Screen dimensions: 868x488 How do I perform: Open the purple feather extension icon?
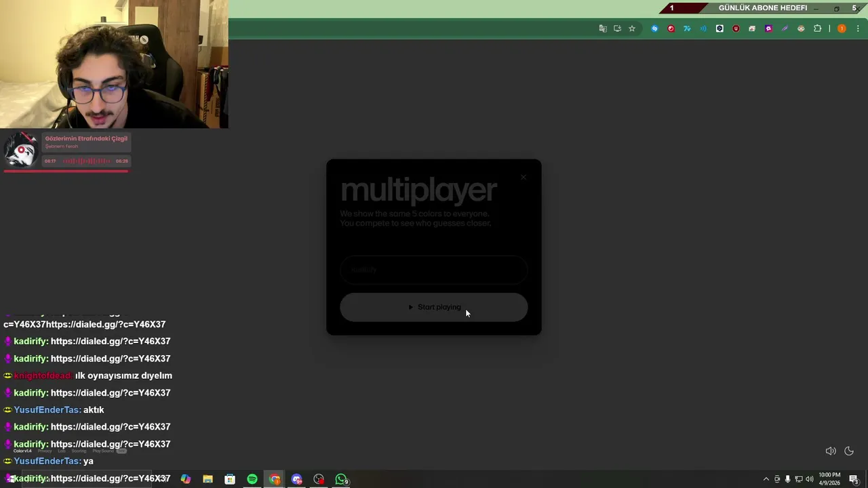tap(785, 28)
